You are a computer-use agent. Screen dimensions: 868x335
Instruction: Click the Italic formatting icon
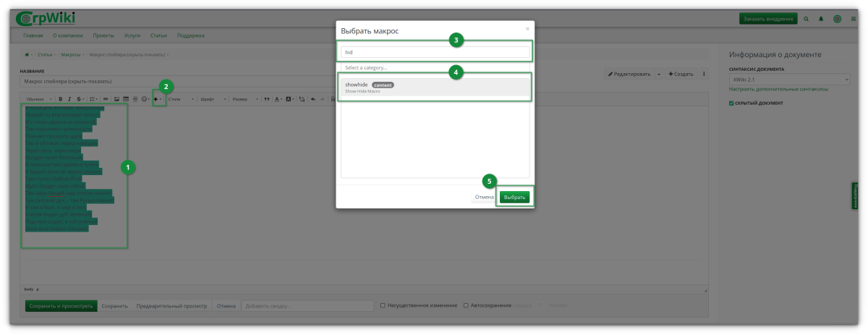click(69, 99)
